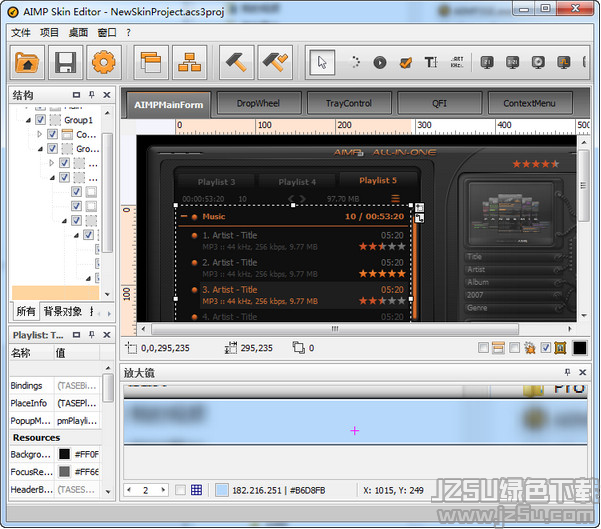The image size is (601, 529).
Task: Open the ? help menu
Action: [128, 33]
